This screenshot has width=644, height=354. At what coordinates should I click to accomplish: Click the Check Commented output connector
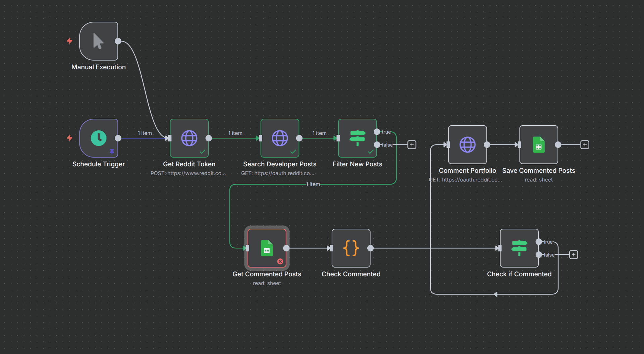[370, 248]
